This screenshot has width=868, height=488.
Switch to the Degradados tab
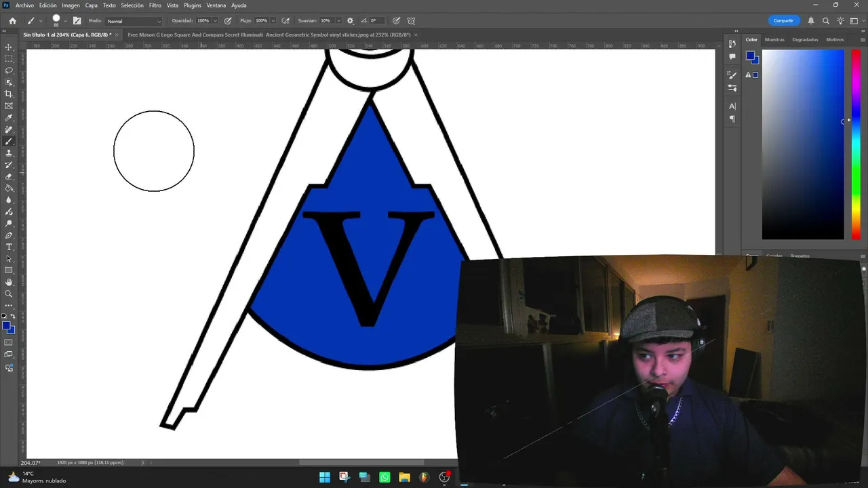(x=805, y=39)
